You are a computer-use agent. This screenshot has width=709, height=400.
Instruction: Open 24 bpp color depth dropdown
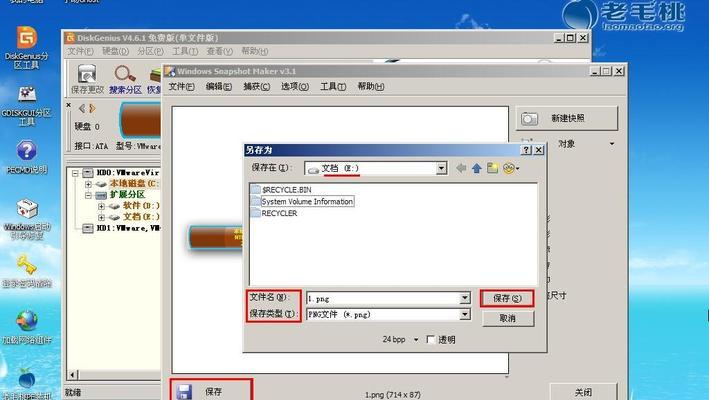pos(416,339)
